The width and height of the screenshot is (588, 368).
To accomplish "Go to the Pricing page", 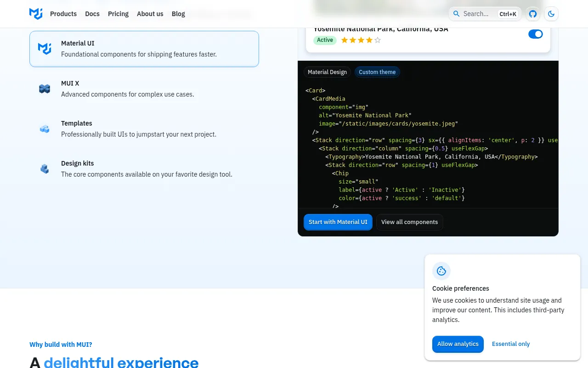I will coord(118,14).
